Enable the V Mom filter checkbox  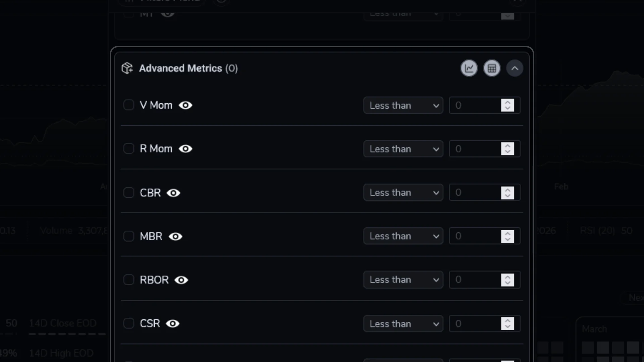129,105
